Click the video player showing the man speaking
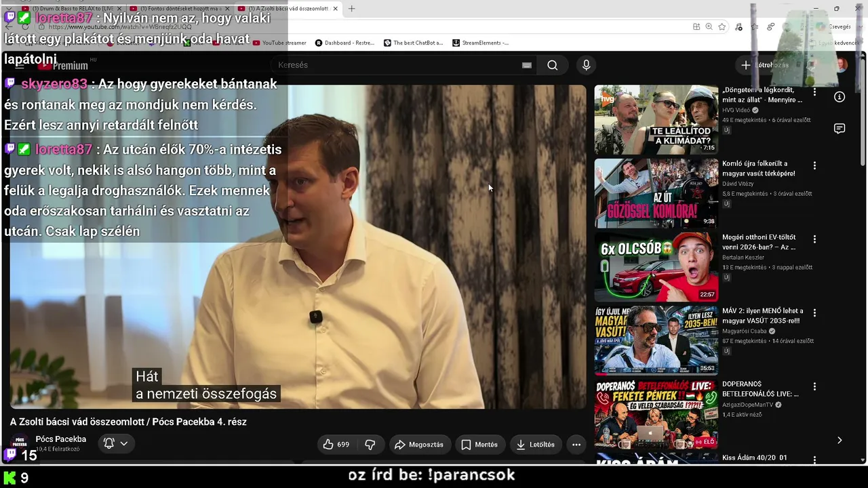Screen dimensions: 868x488 298,247
